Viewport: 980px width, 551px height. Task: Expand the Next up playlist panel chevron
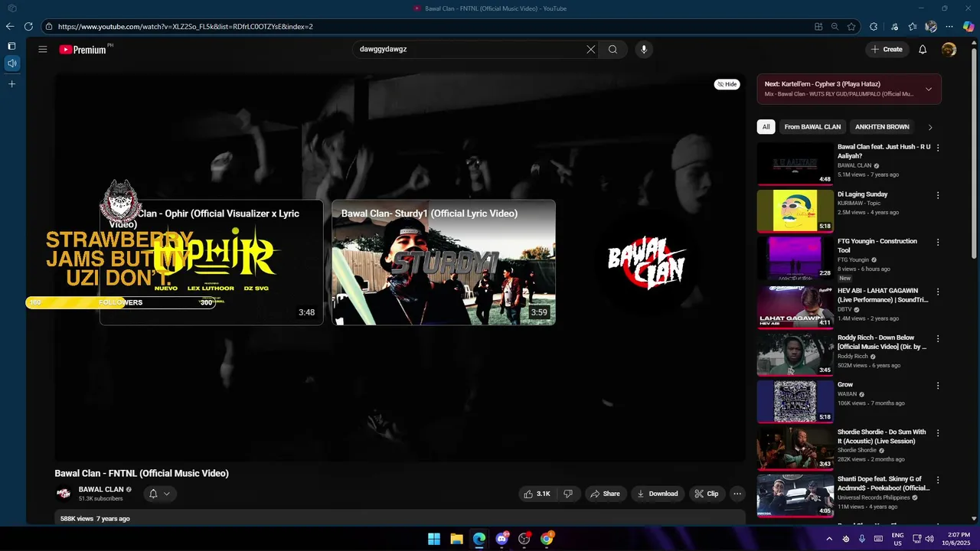929,89
